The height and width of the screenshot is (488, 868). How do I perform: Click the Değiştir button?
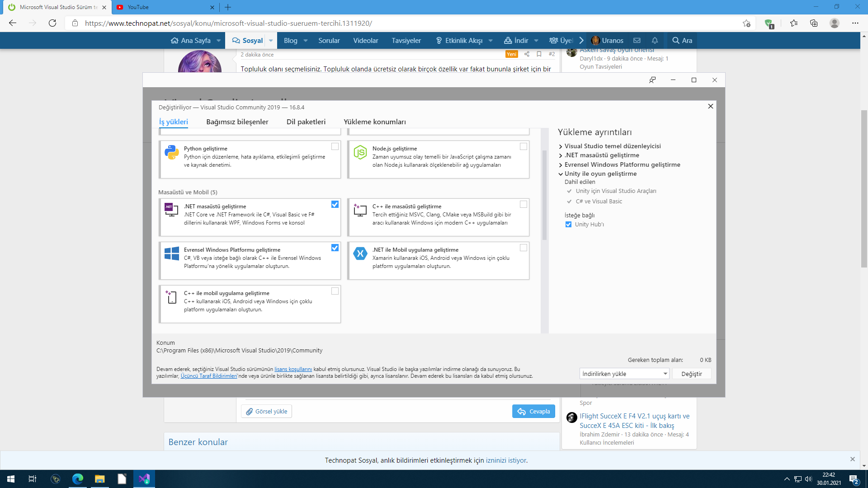tap(691, 374)
